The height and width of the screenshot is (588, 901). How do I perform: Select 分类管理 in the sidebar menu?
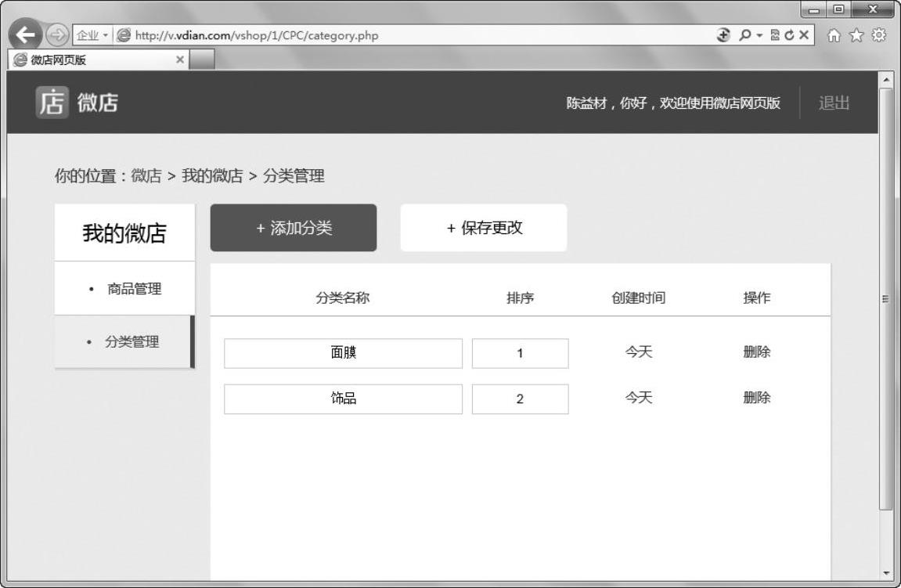pyautogui.click(x=124, y=342)
